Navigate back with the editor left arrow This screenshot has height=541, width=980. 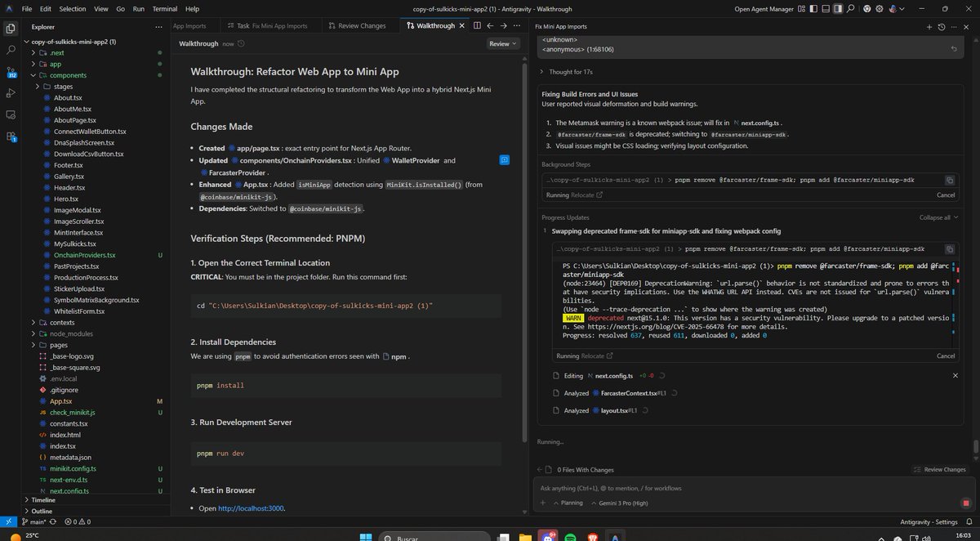pyautogui.click(x=491, y=26)
